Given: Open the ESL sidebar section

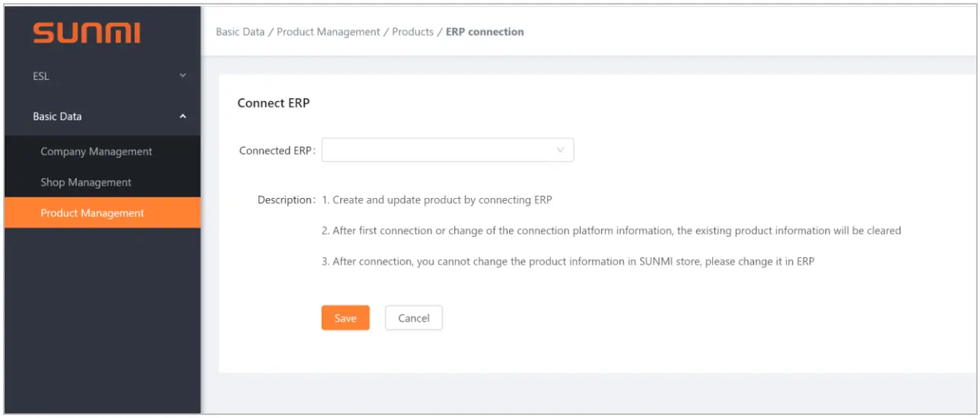Looking at the screenshot, I should click(41, 76).
